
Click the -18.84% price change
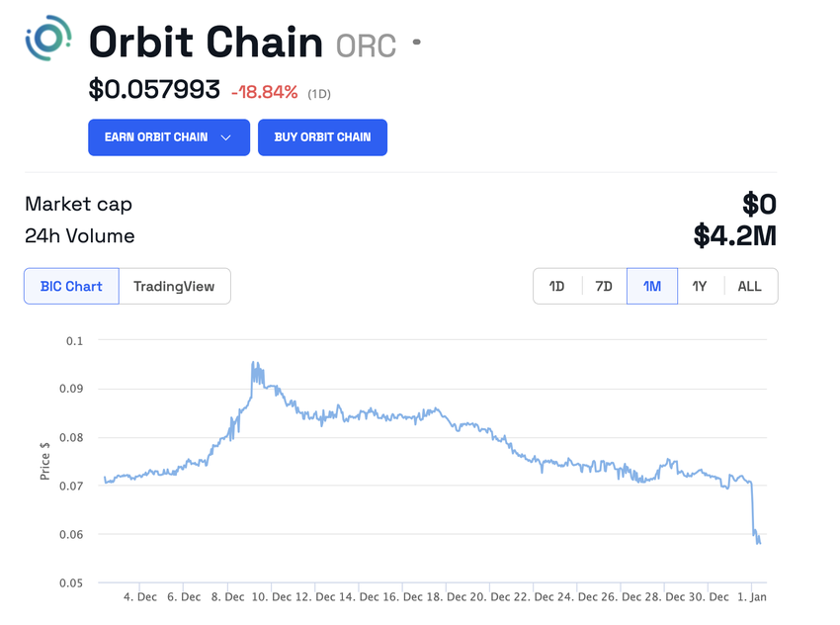tap(264, 92)
